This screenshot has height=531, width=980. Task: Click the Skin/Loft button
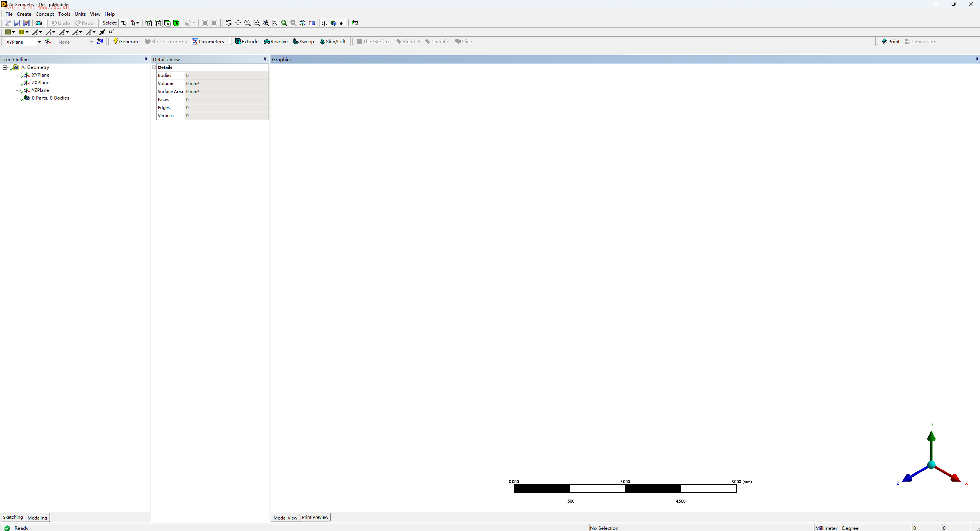(x=333, y=42)
